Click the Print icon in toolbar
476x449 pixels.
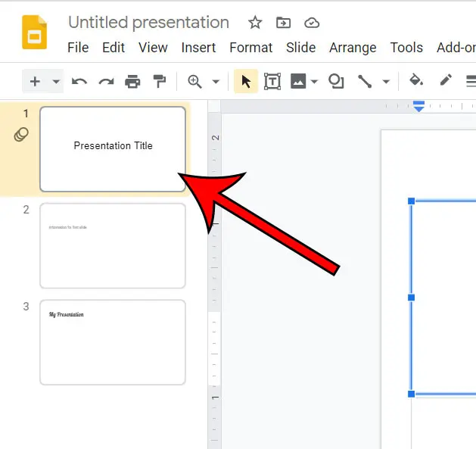[133, 81]
